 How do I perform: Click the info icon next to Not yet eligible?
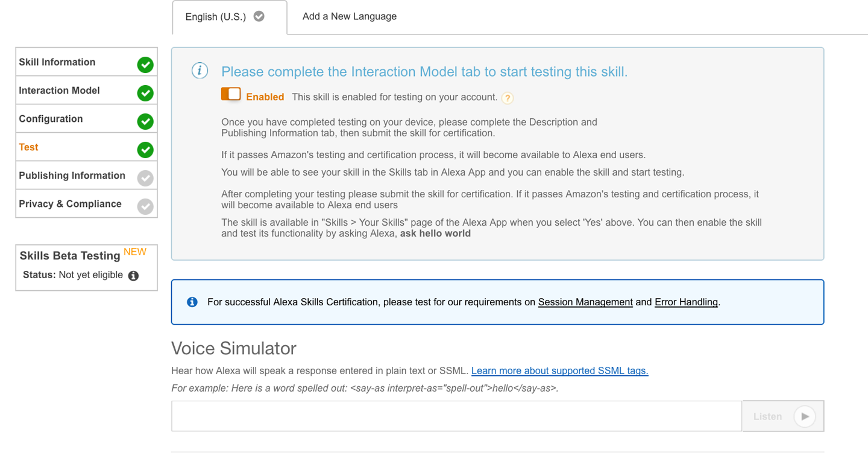[x=134, y=276]
